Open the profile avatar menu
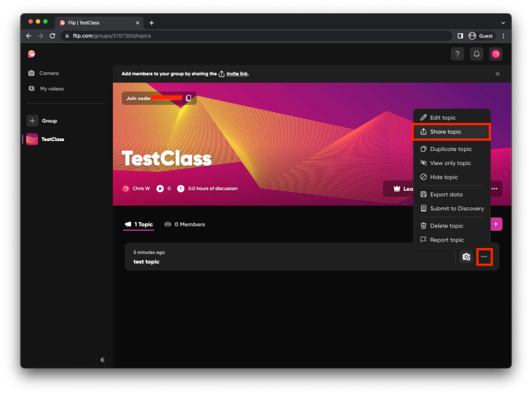The height and width of the screenshot is (395, 532). [x=495, y=55]
